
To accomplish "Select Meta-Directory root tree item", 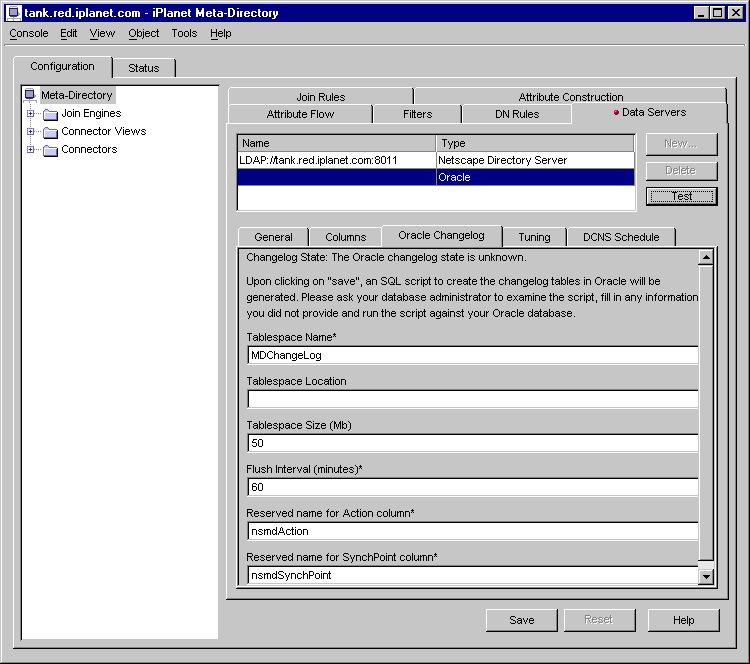I will pos(77,95).
